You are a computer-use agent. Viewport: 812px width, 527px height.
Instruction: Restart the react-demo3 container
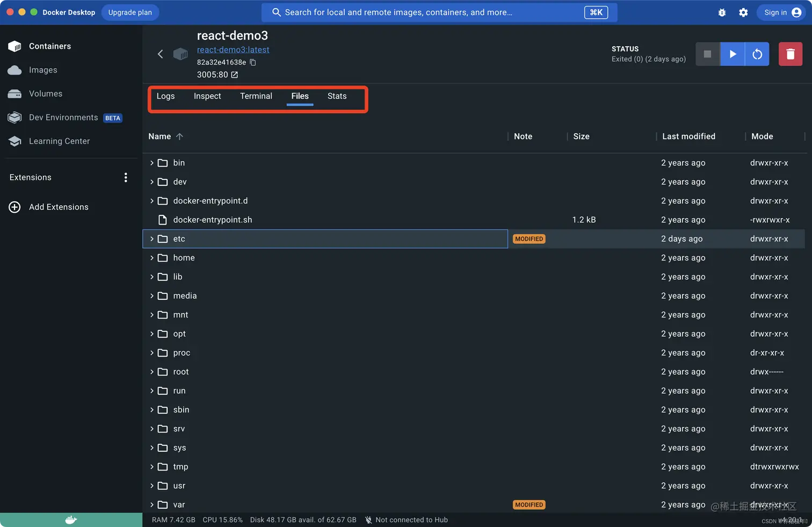click(757, 54)
